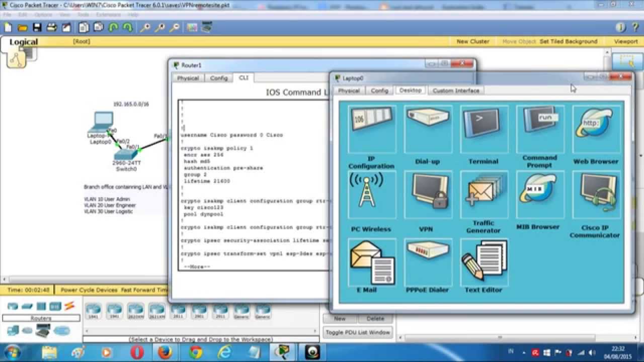644x362 pixels.
Task: Open the custom devices dialog icon
Action: pyautogui.click(x=206, y=27)
